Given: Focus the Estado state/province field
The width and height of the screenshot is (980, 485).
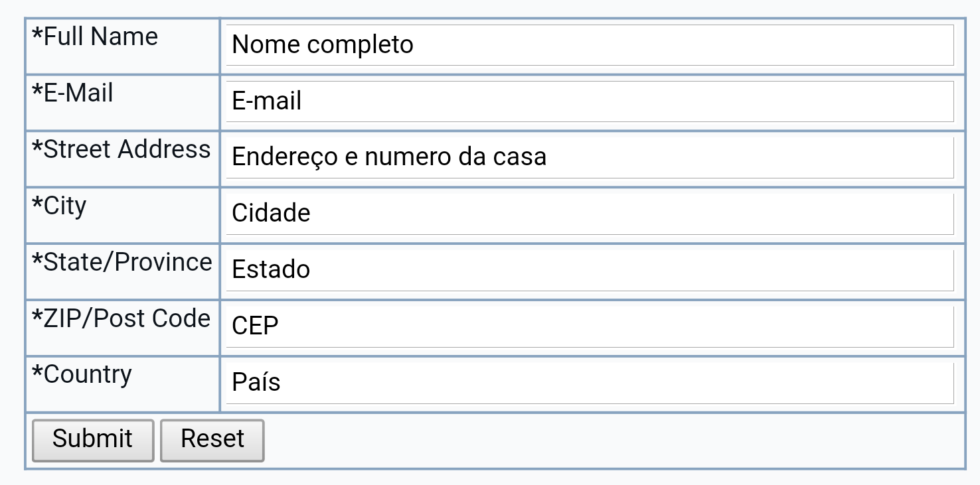Looking at the screenshot, I should 590,270.
